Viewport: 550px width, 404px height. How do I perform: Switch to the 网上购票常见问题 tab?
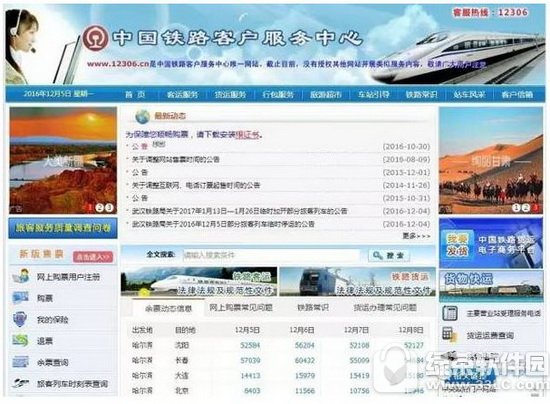click(241, 308)
